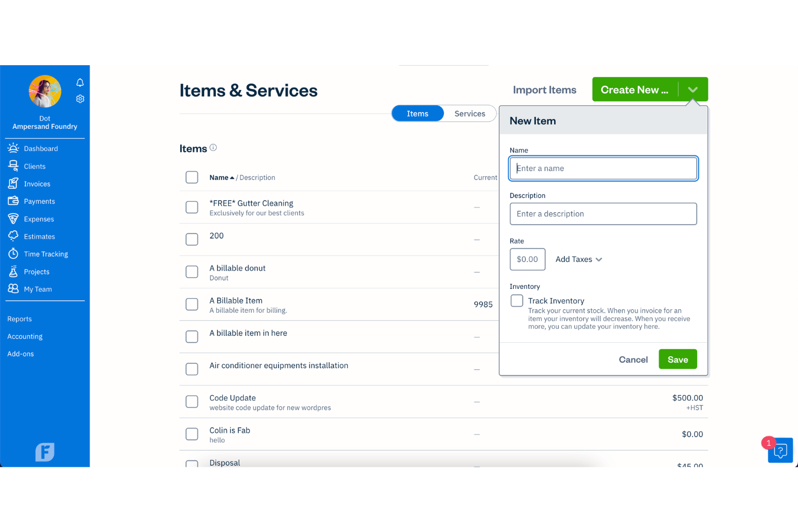Click the Invoices icon in sidebar
Screen dimensions: 798x532
[x=13, y=184]
